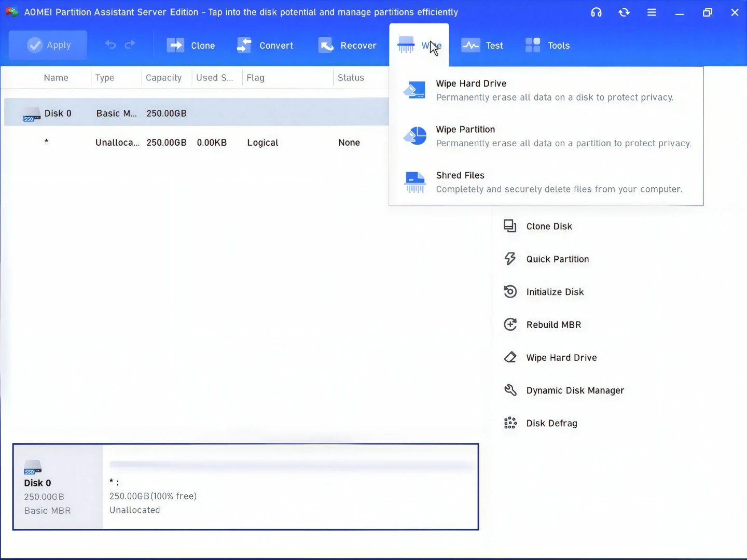Viewport: 747px width, 560px height.
Task: Open the Test menu
Action: pos(482,46)
